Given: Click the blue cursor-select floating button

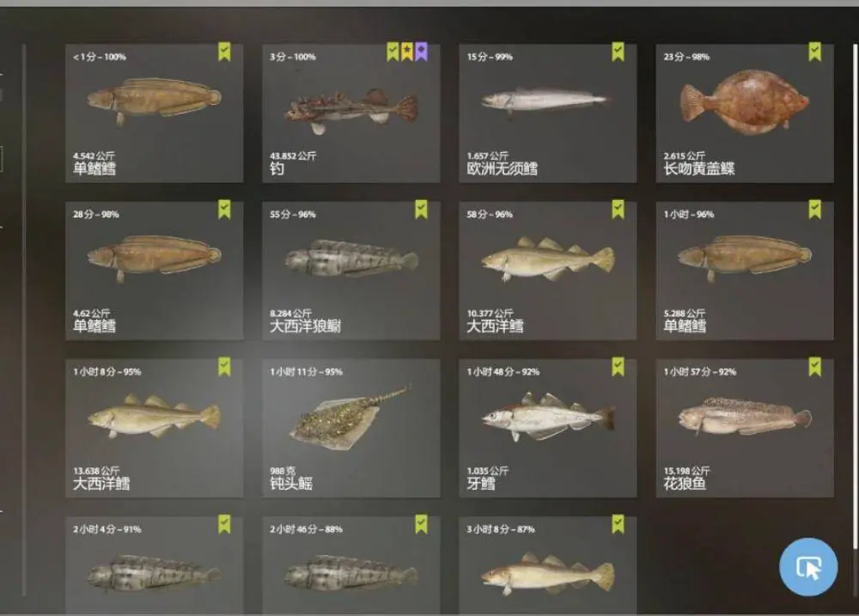Looking at the screenshot, I should pos(808,567).
